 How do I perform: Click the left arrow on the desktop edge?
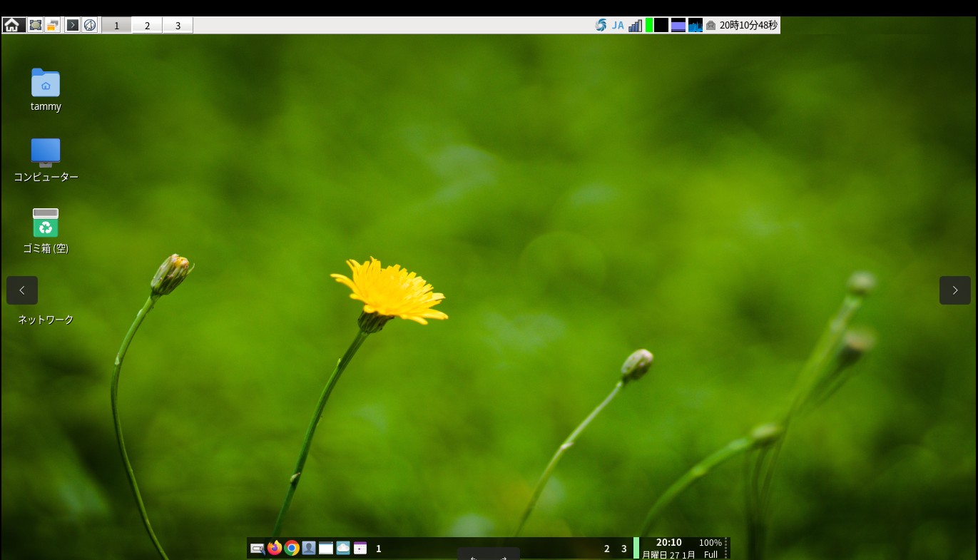click(x=22, y=290)
